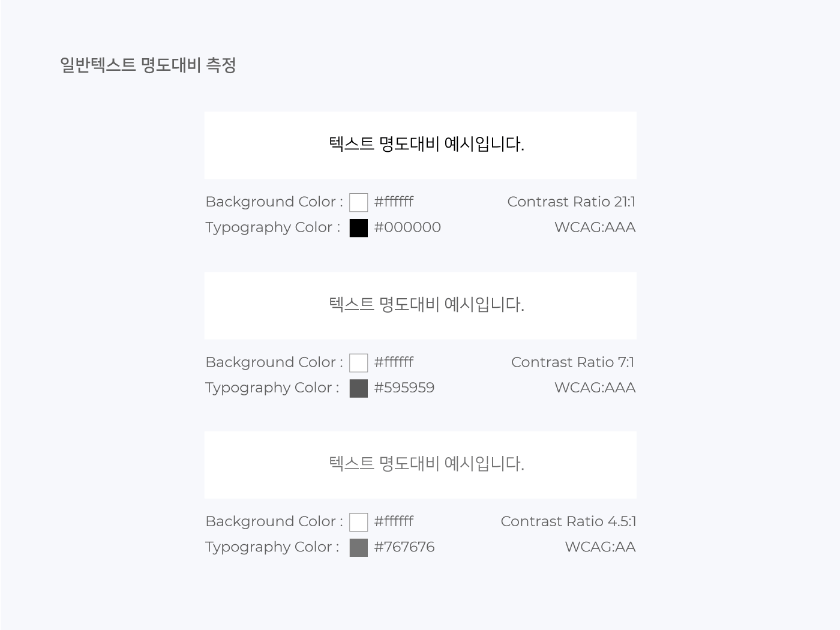Click the heading 일반텍스트 명도대비 측정
The height and width of the screenshot is (630, 840).
[148, 65]
